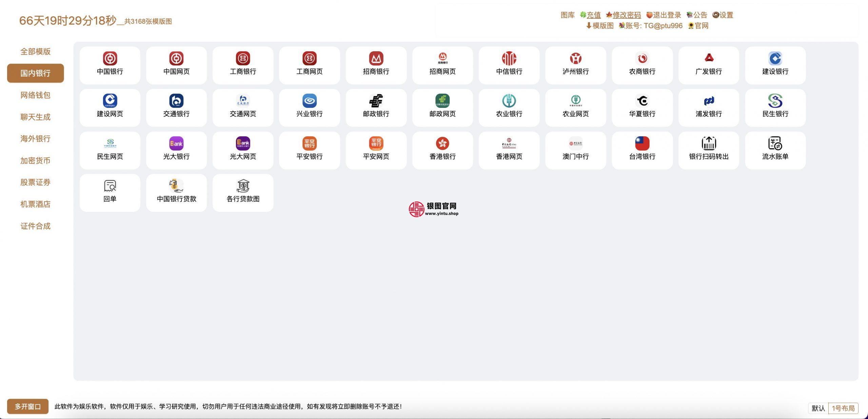This screenshot has height=419, width=868.
Task: Switch to the 股票证券 category
Action: tap(35, 182)
